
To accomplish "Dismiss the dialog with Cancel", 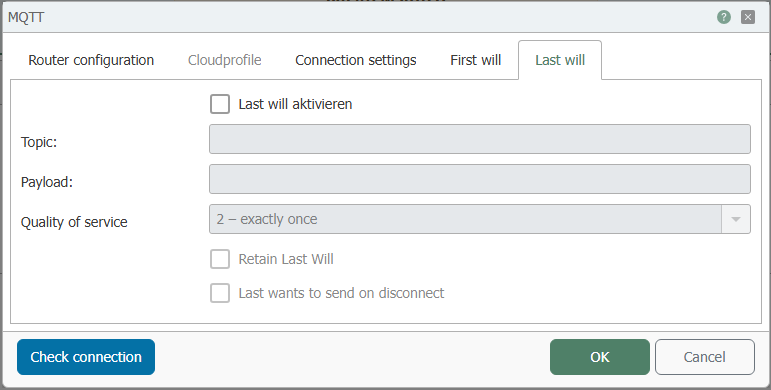I will (x=705, y=357).
